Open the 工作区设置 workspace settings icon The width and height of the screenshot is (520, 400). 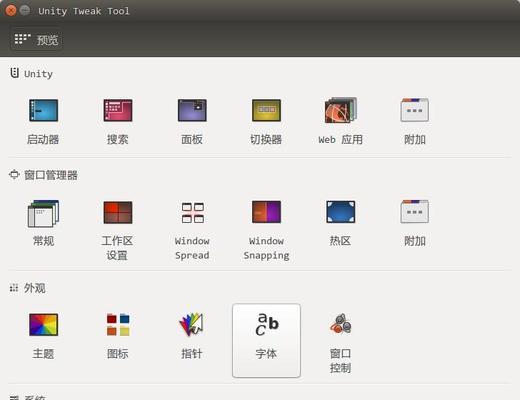click(x=118, y=212)
